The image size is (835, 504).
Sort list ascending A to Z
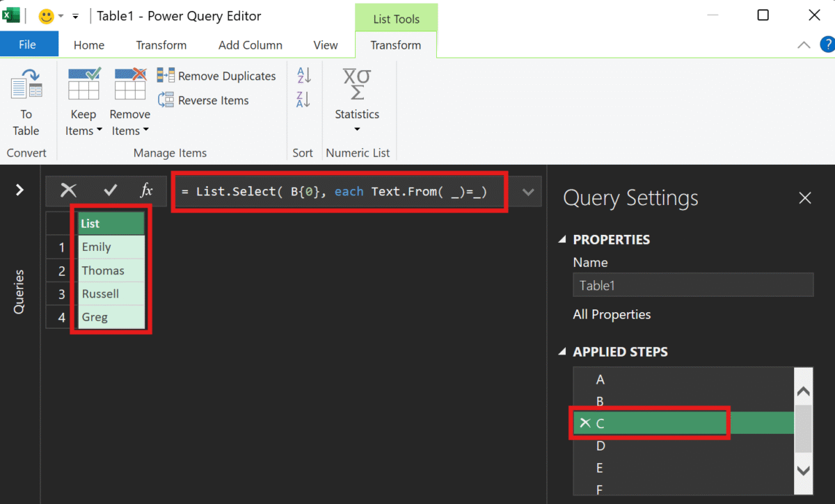[x=304, y=75]
